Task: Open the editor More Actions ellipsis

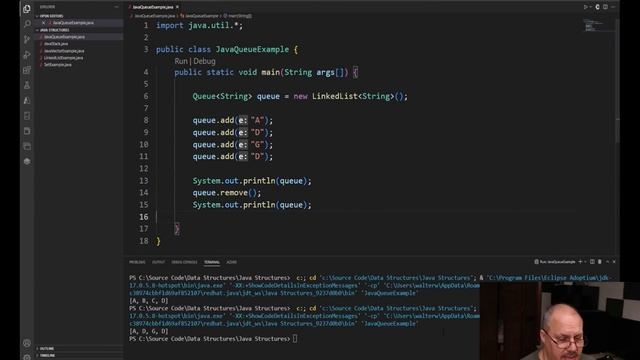Action: click(613, 7)
